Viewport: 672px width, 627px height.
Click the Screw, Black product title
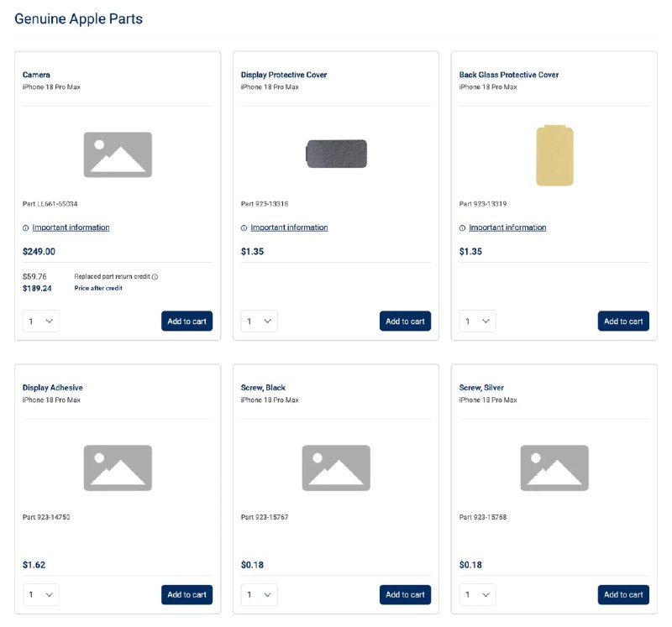coord(263,388)
